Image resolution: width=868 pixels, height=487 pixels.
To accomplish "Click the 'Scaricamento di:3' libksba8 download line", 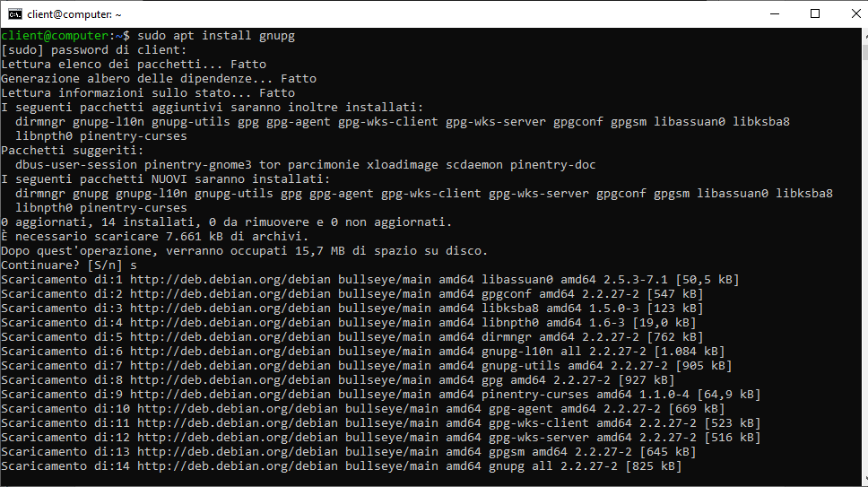I will 352,309.
